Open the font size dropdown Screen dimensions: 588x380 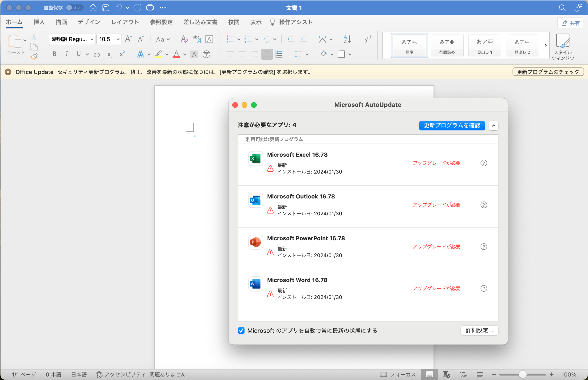point(118,39)
